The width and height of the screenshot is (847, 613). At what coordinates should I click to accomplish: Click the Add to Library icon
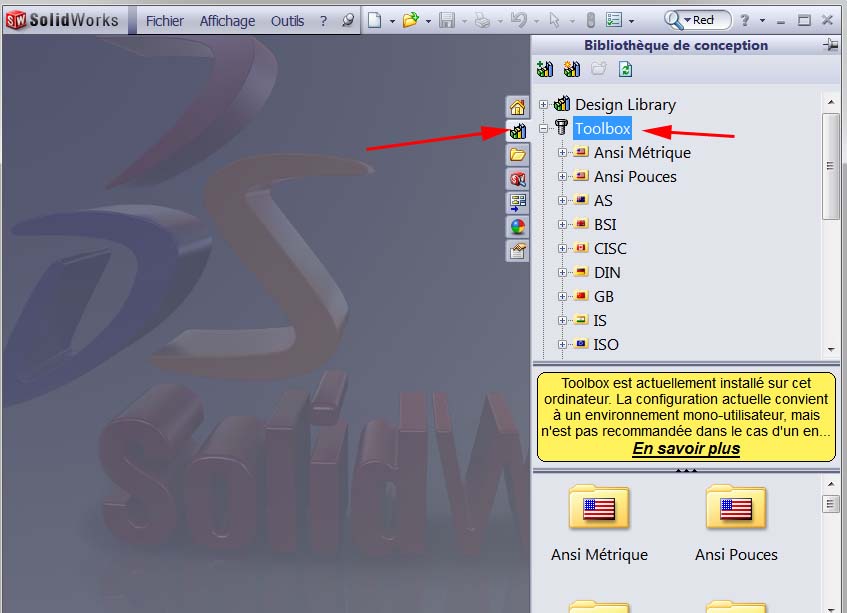tap(545, 69)
